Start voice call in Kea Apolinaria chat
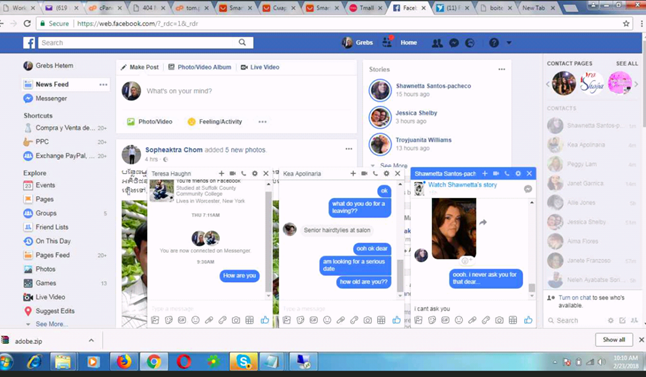The image size is (646, 377). point(375,173)
